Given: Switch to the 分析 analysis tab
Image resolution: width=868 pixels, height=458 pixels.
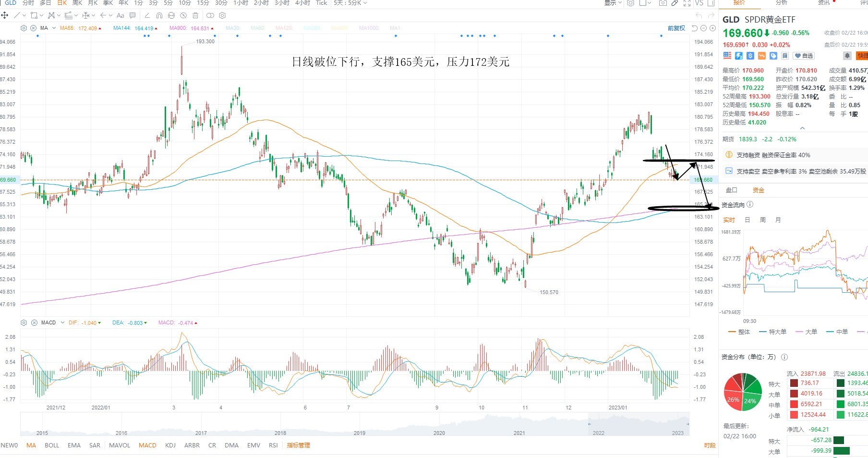Looking at the screenshot, I should coord(782,3).
